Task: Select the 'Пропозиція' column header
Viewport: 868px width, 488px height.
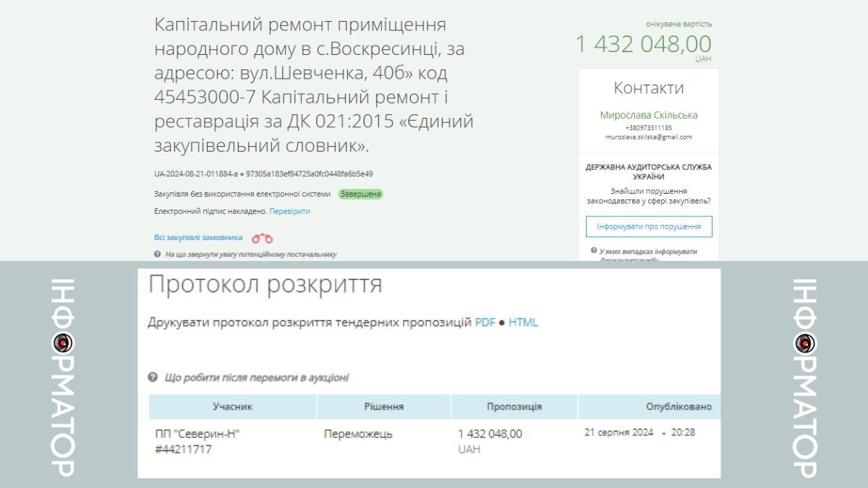Action: [x=516, y=406]
